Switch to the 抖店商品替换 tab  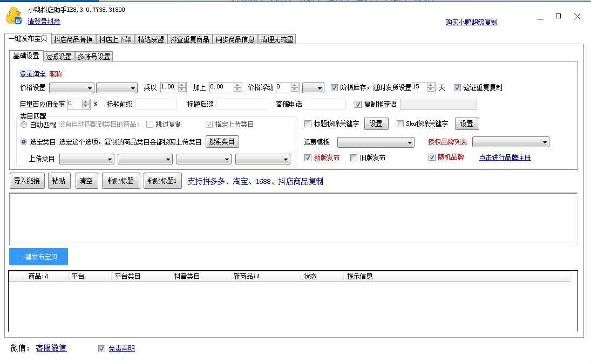click(x=73, y=39)
